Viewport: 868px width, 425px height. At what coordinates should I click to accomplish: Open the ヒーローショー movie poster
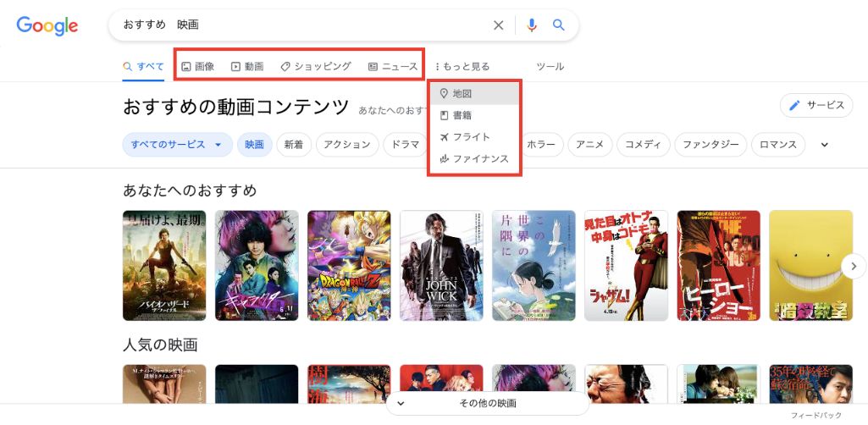coord(719,265)
